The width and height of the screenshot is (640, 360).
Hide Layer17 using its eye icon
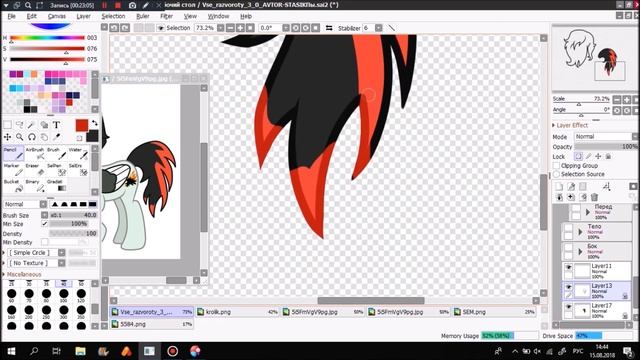pos(568,306)
